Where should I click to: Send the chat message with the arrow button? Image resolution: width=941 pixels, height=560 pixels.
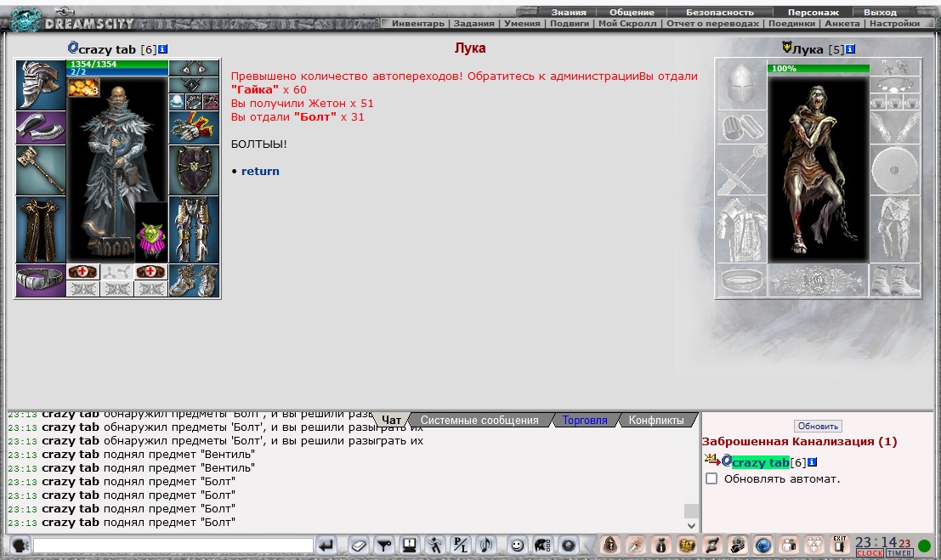coord(326,546)
